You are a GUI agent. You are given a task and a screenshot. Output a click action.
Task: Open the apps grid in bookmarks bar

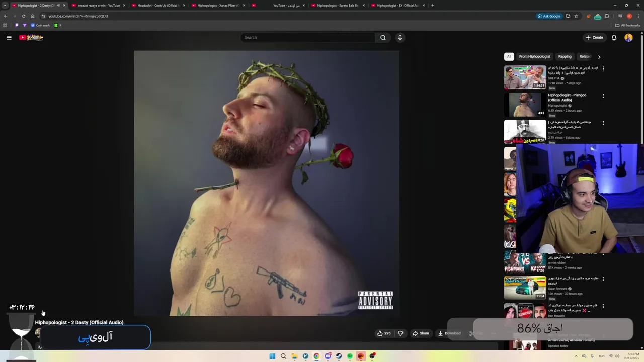tap(5, 25)
